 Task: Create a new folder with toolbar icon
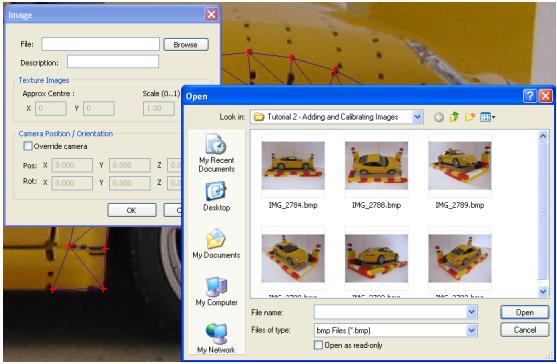470,117
